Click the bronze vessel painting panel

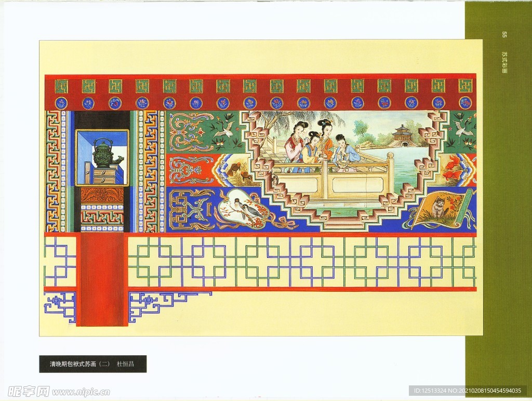tap(102, 158)
